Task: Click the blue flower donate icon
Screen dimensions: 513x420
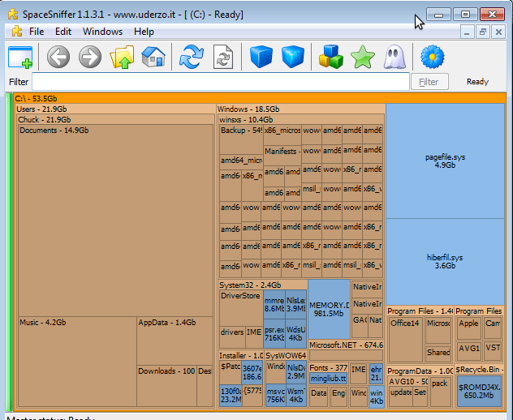Action: (x=432, y=57)
